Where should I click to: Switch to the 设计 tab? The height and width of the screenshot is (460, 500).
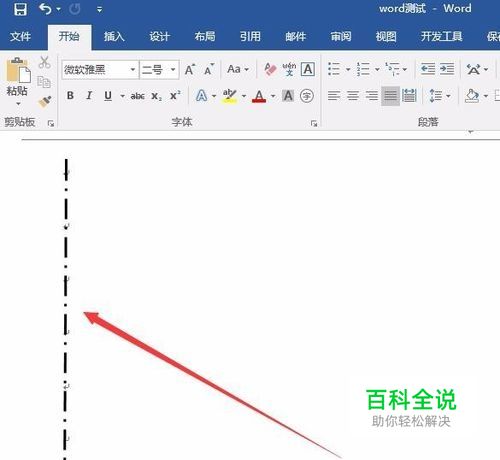pyautogui.click(x=159, y=36)
